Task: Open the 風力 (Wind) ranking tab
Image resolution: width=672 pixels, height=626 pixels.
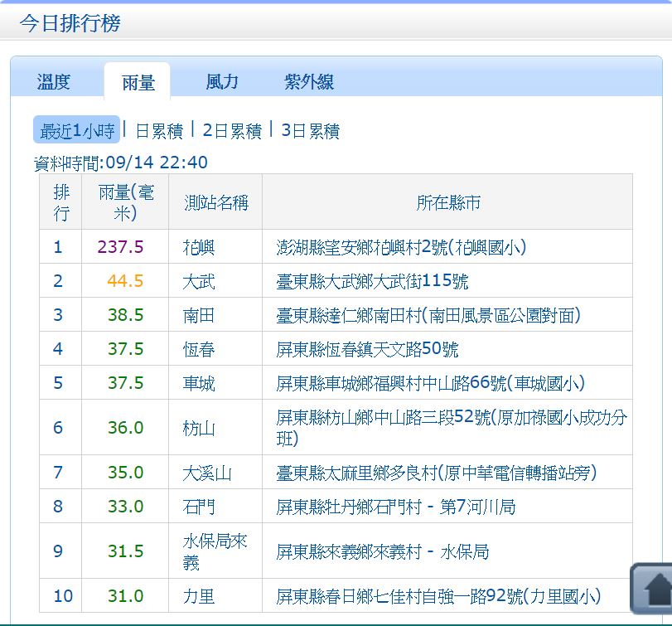Action: 220,80
